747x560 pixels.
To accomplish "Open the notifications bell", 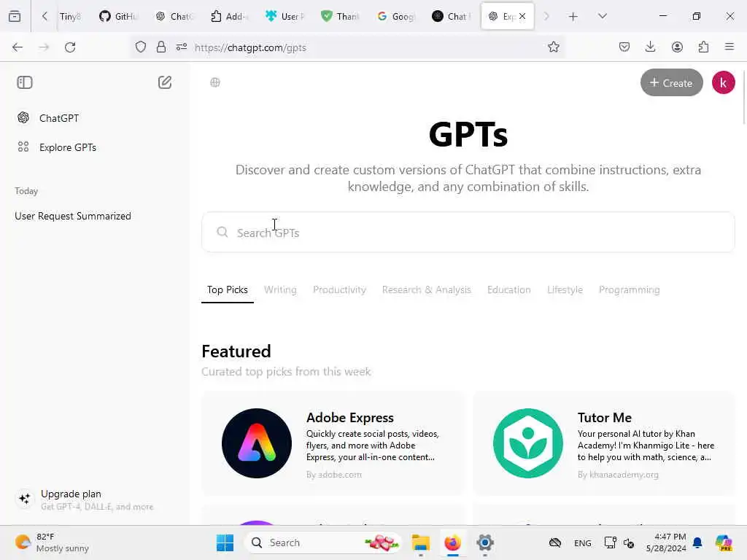I will click(x=697, y=542).
